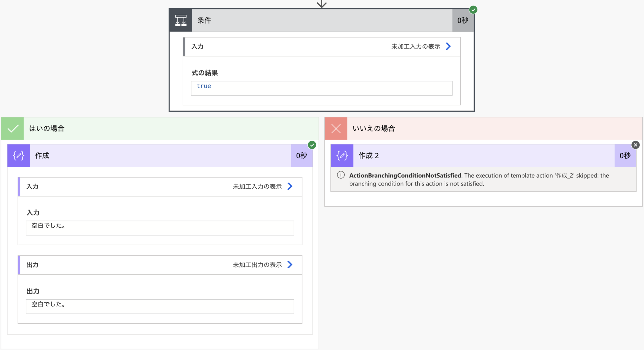
Task: Click the 空白でした。input field on 作成
Action: (x=159, y=228)
